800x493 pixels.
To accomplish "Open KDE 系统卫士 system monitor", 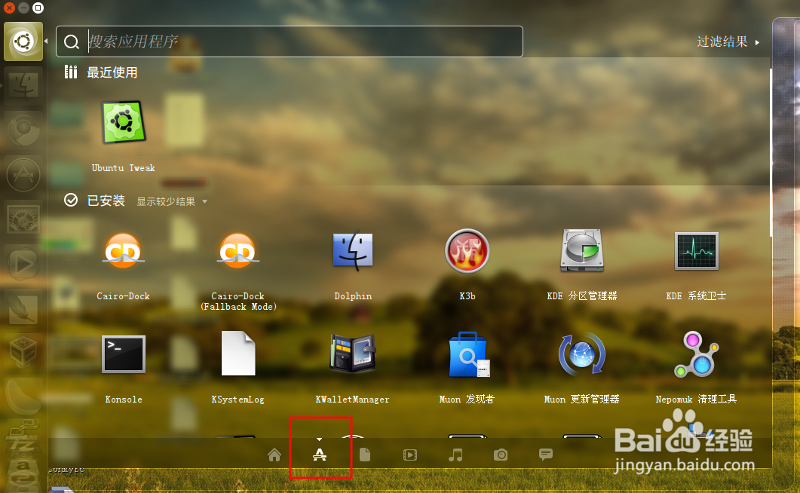I will click(696, 251).
